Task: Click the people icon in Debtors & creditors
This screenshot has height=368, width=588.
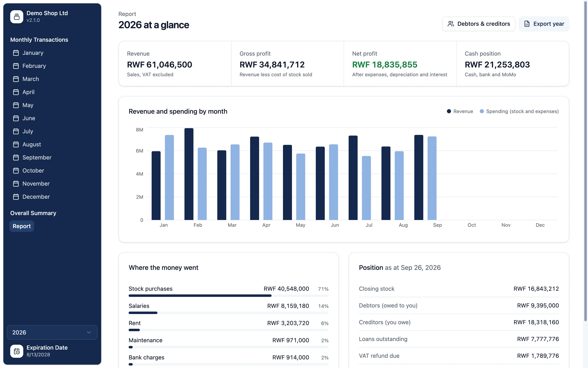Action: 451,24
